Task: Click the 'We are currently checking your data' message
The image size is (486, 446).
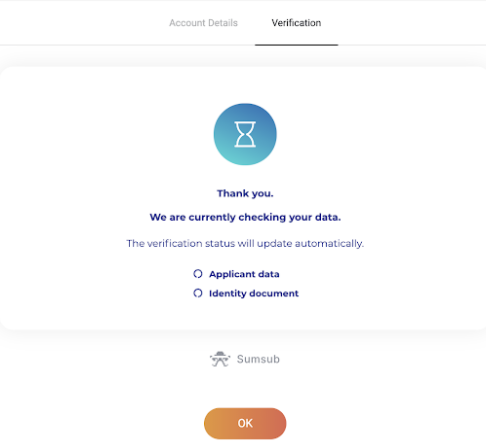Action: click(245, 217)
